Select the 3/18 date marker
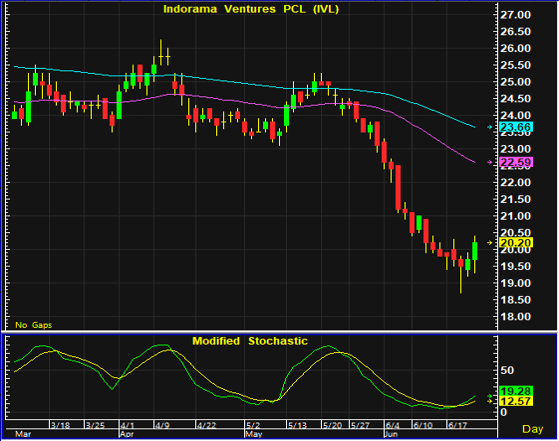Image resolution: width=559 pixels, height=441 pixels. pyautogui.click(x=60, y=425)
